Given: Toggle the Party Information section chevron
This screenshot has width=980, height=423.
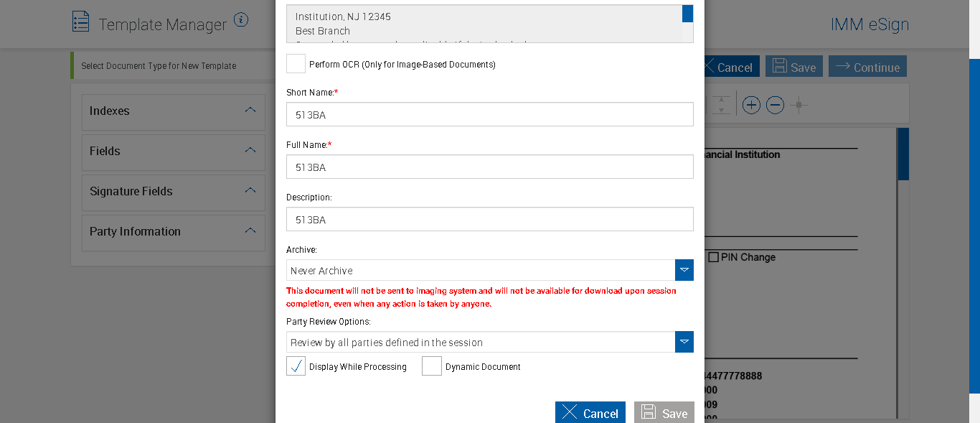Looking at the screenshot, I should pos(250,231).
